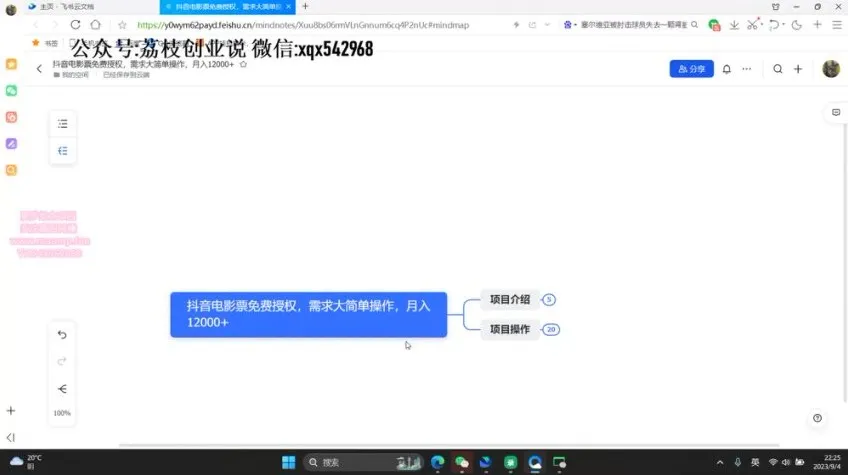Click the search magnifier in document header
Viewport: 848px width, 475px height.
(x=778, y=69)
